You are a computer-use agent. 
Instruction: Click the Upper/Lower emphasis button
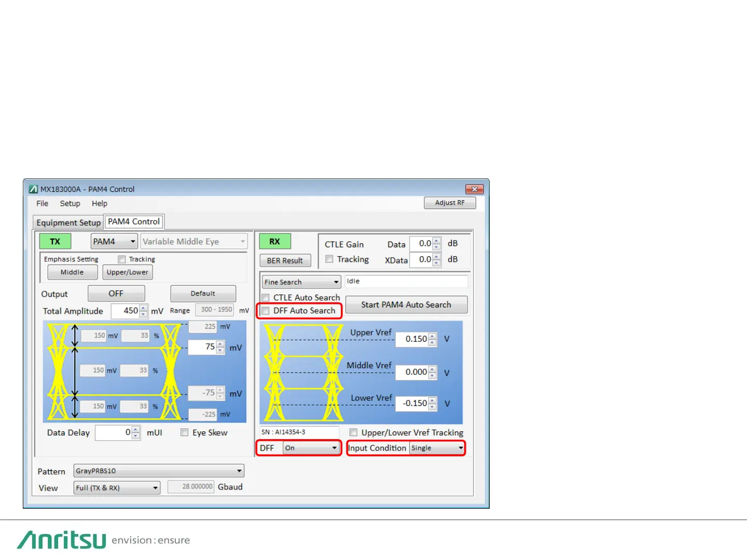[128, 272]
